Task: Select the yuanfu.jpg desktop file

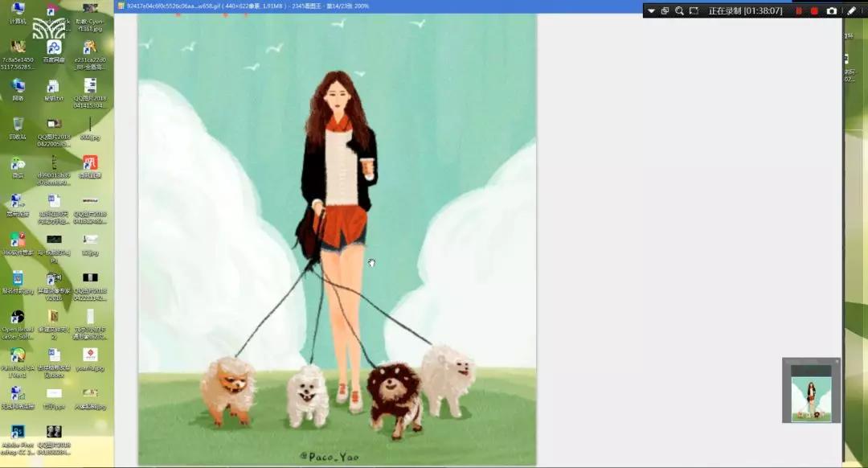Action: coord(90,359)
